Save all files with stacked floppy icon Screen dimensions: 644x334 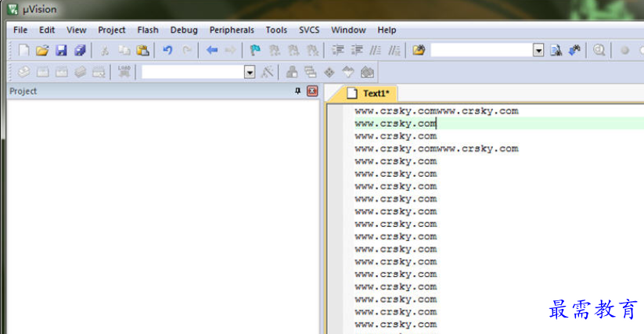click(80, 51)
